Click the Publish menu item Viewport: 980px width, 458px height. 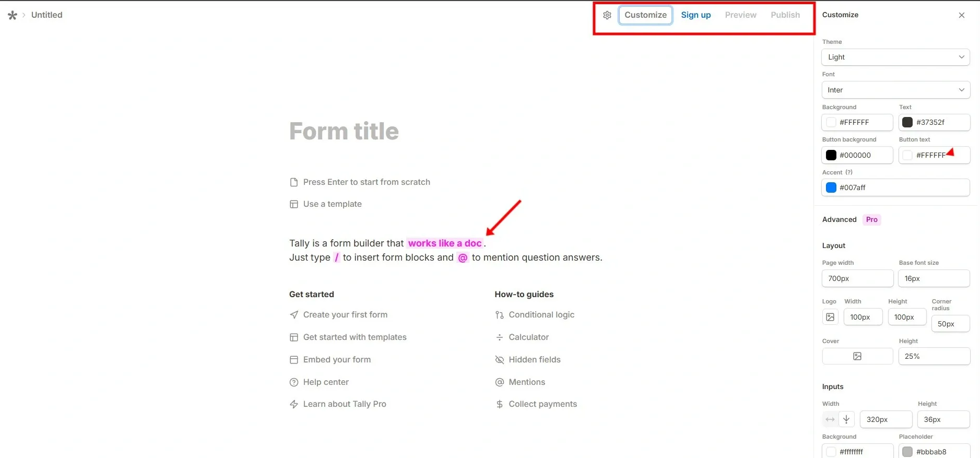tap(785, 15)
